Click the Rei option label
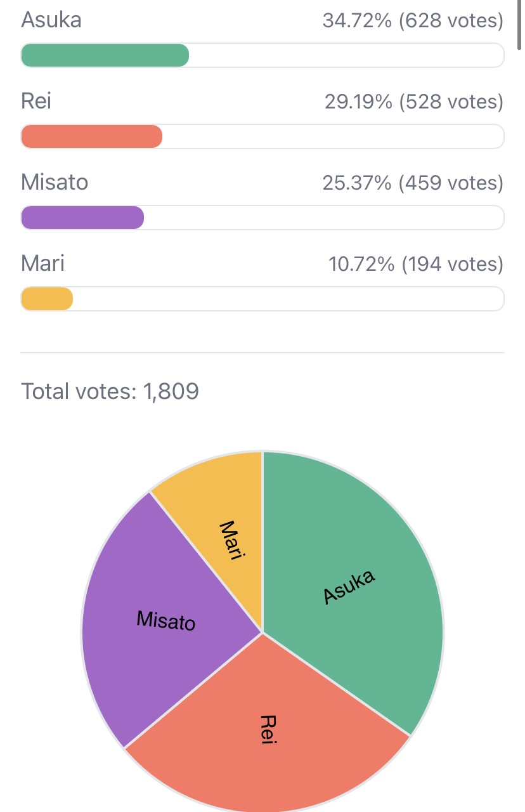The width and height of the screenshot is (525, 812). 36,101
